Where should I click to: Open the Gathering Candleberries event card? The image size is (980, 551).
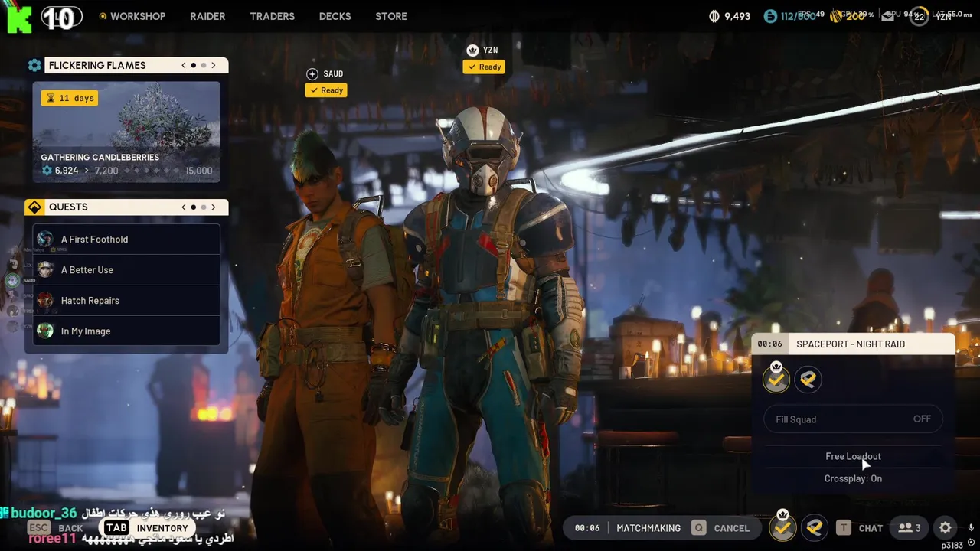(126, 132)
